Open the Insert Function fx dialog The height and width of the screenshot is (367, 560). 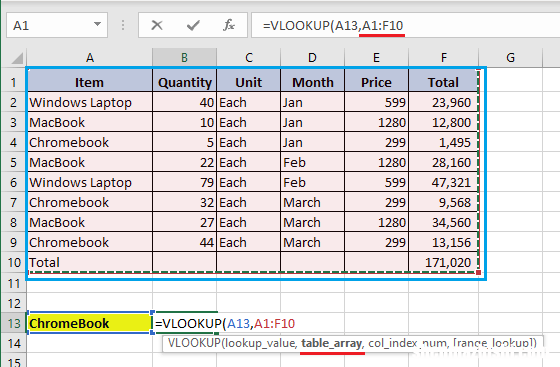click(x=229, y=25)
